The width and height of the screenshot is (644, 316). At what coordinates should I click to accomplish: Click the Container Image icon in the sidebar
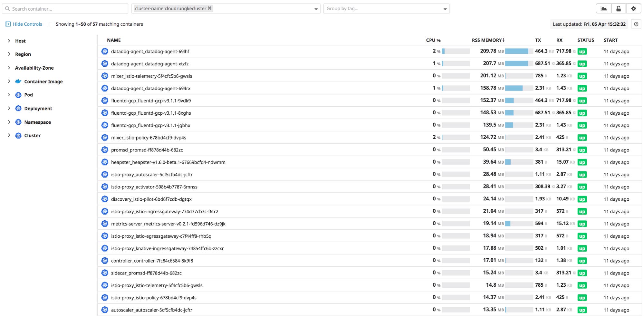[x=18, y=81]
